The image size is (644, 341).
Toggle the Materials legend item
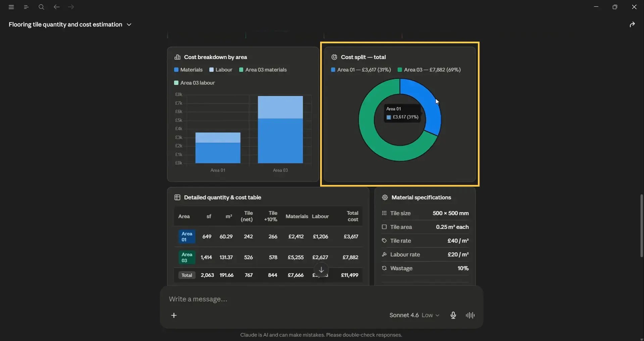coord(188,70)
